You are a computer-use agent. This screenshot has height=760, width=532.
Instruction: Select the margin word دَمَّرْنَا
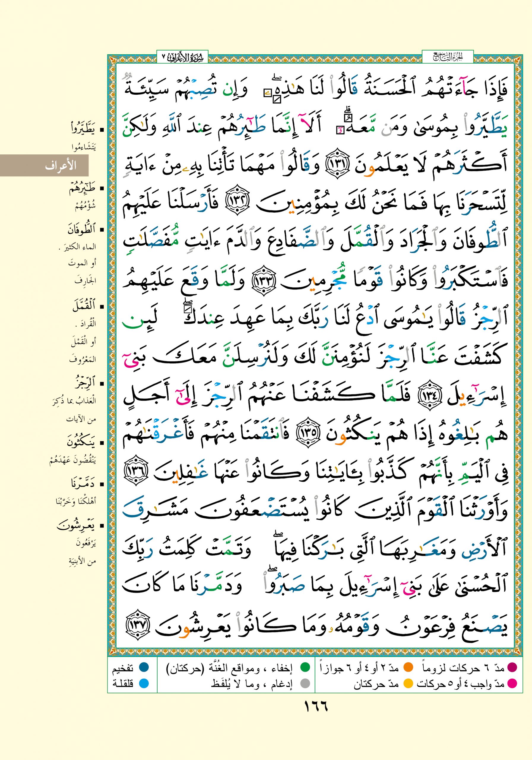tap(83, 484)
